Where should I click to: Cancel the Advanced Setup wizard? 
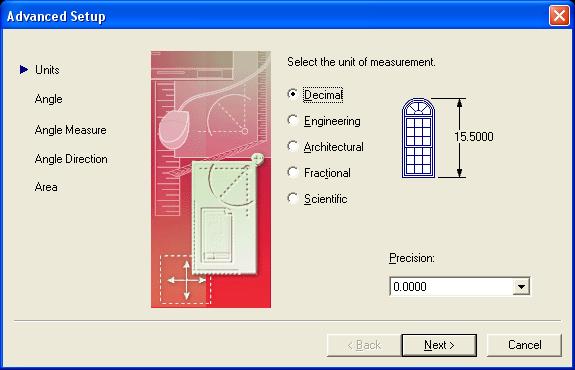[524, 345]
